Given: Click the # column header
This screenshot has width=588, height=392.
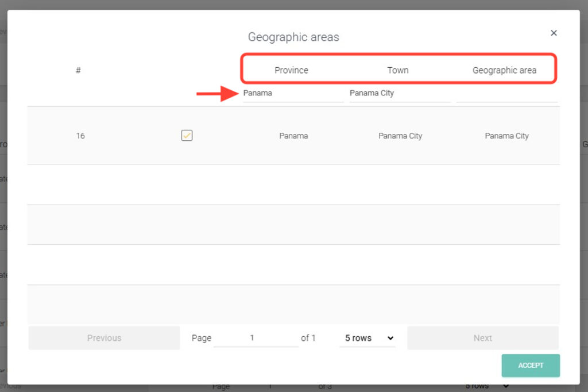Looking at the screenshot, I should coord(78,70).
